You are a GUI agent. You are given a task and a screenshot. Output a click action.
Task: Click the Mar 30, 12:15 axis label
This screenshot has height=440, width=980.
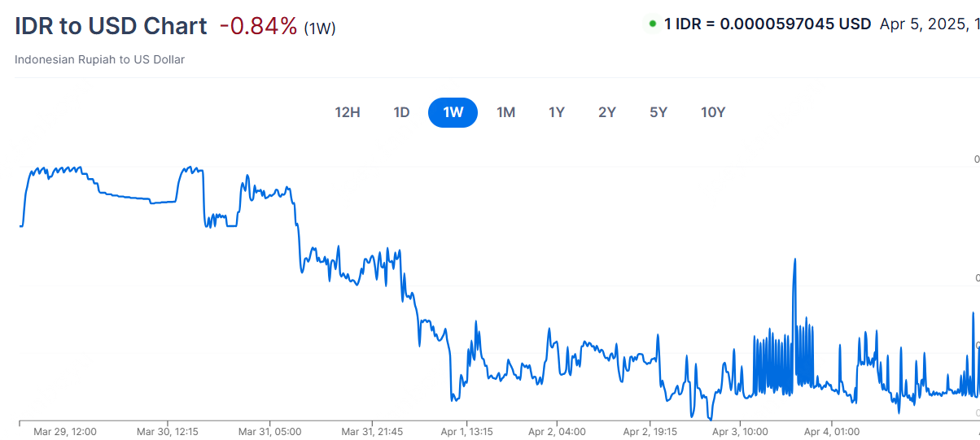tap(168, 431)
